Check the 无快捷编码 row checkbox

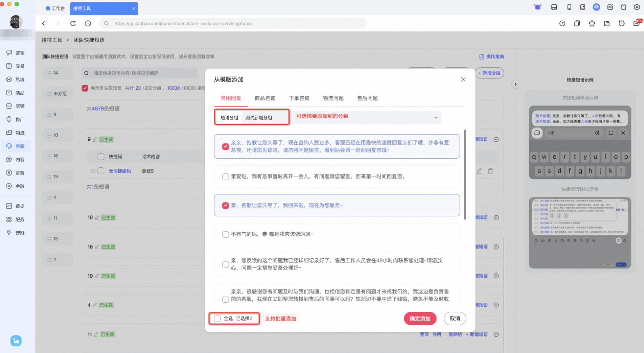click(101, 171)
